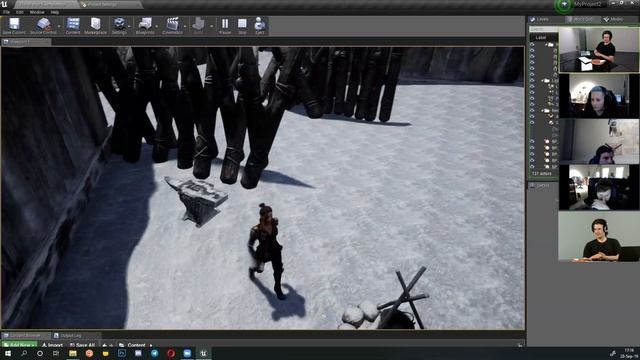640x360 pixels.
Task: Open the Opera browser taskbar icon
Action: [x=171, y=353]
